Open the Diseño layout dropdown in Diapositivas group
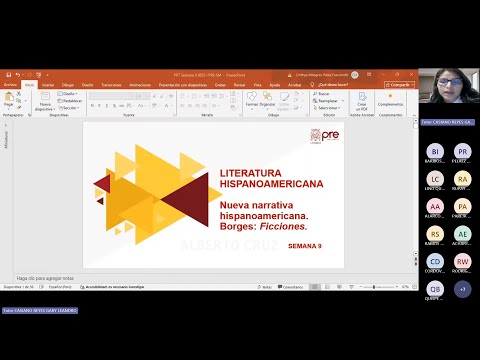Viewport: 480px width, 360px height. [68, 94]
